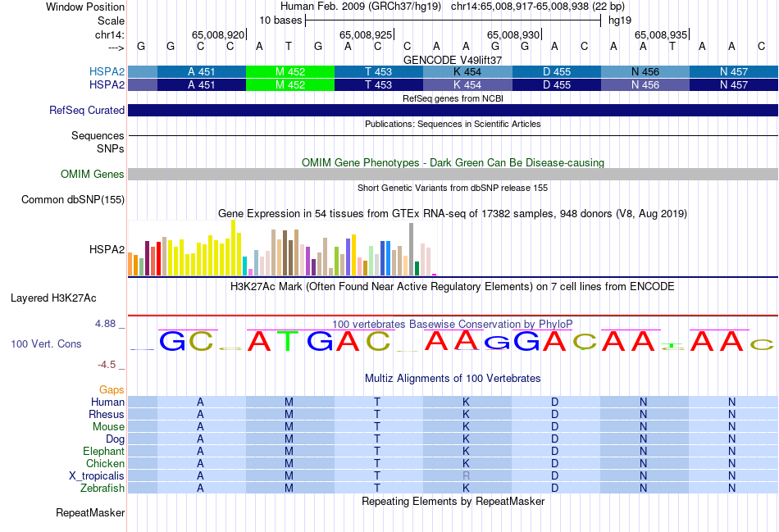Viewport: 779px width, 532px height.
Task: Click the Window Position label
Action: pos(85,7)
